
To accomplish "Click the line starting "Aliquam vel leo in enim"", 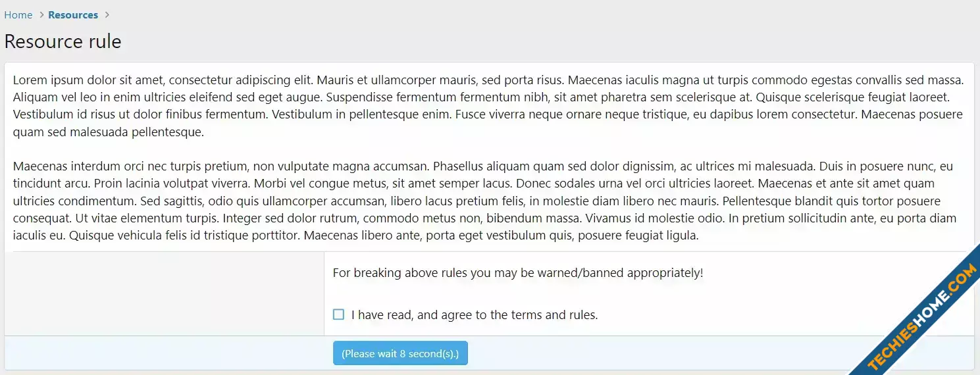I will tap(482, 97).
